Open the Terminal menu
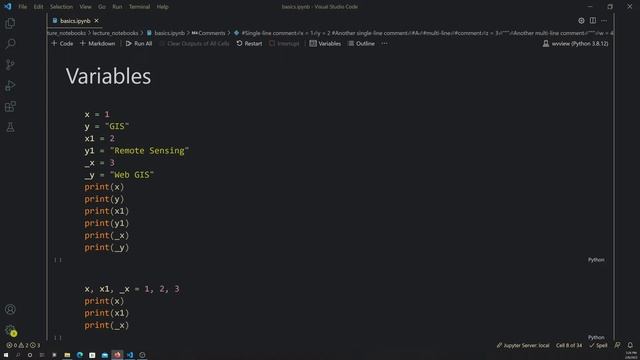The height and width of the screenshot is (360, 640). click(x=139, y=7)
